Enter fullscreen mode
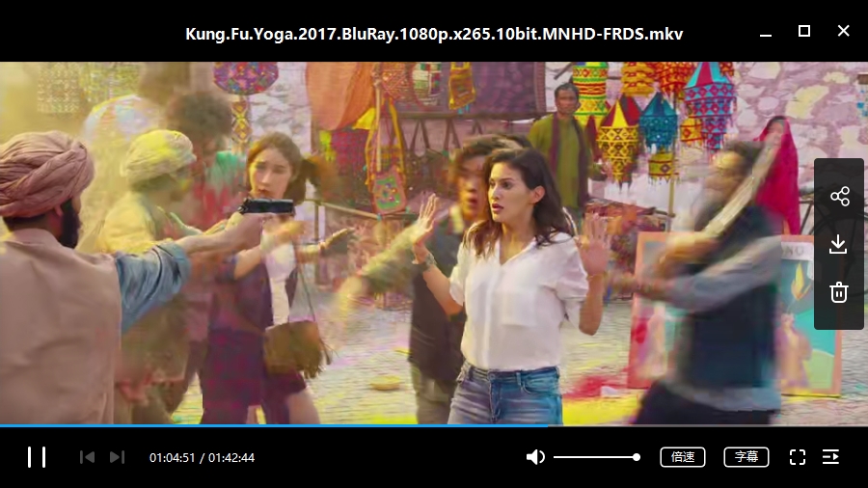The width and height of the screenshot is (868, 488). (798, 457)
